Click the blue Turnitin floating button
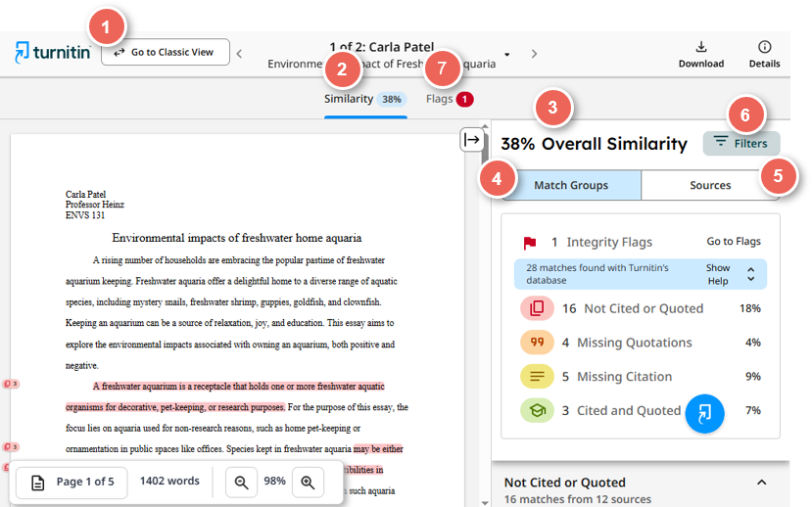The width and height of the screenshot is (812, 507). click(704, 413)
